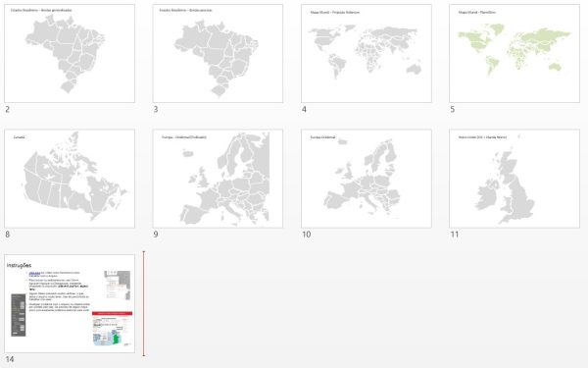The height and width of the screenshot is (368, 588).
Task: Click slide number label 9
Action: pos(156,235)
